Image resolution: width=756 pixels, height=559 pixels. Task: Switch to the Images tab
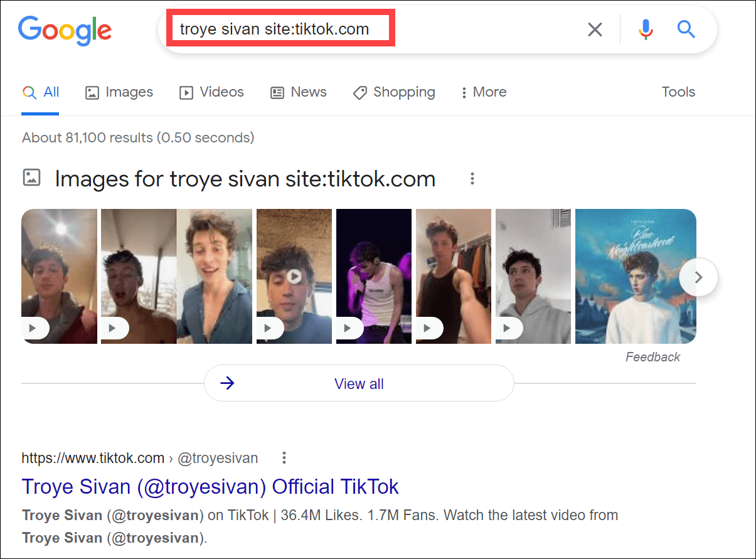click(119, 92)
